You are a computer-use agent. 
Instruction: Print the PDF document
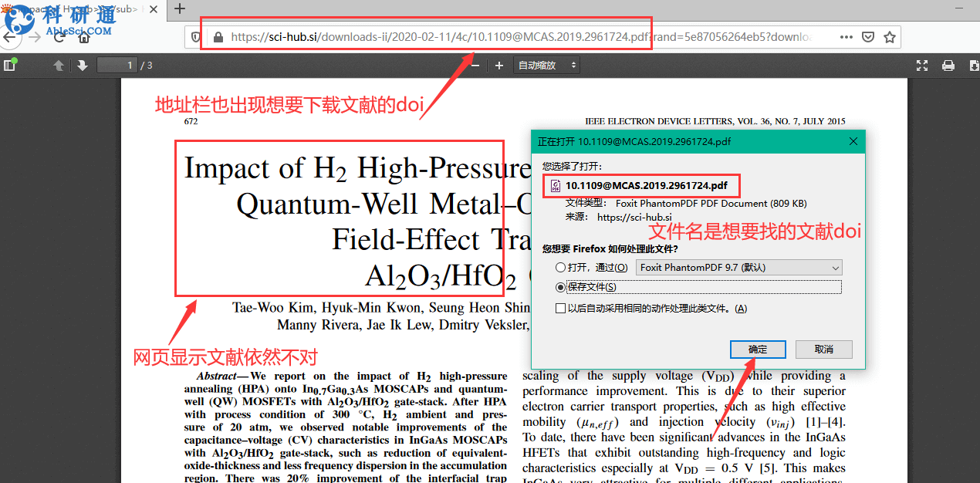tap(948, 66)
